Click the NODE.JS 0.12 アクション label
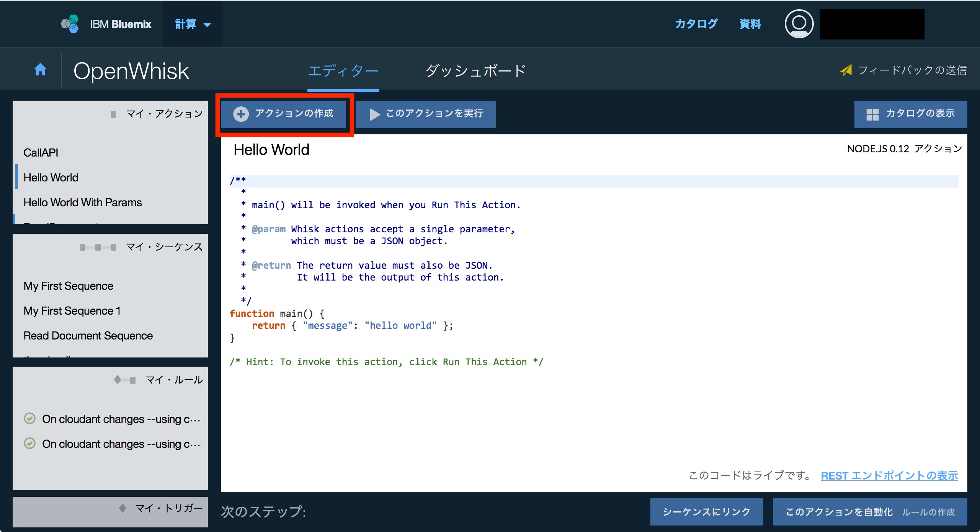Screen dimensions: 980x532 coord(905,149)
